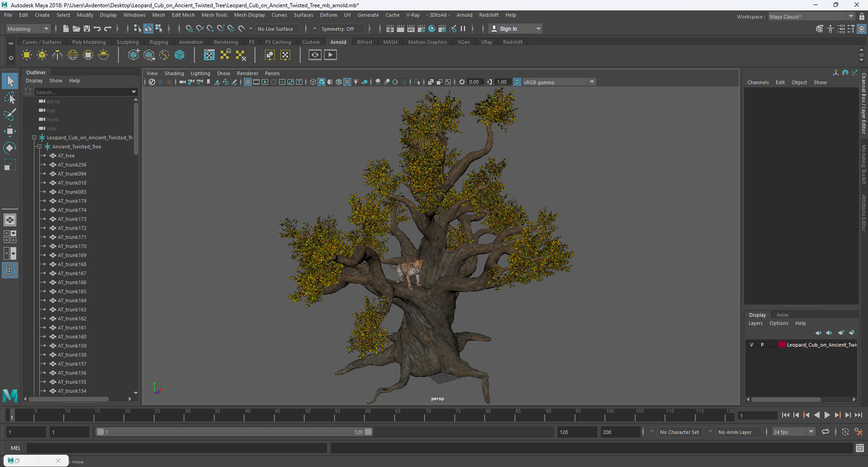Choose the Select tool arrow

pos(10,81)
